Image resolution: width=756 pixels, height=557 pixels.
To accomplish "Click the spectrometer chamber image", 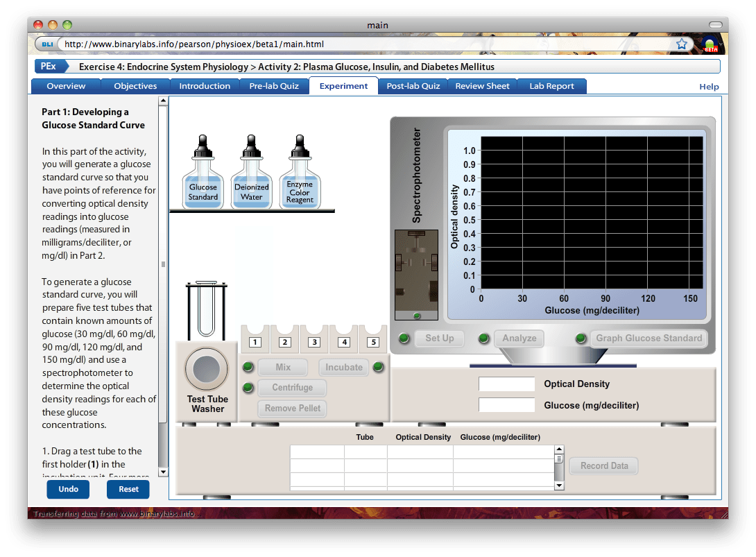I will coord(416,275).
